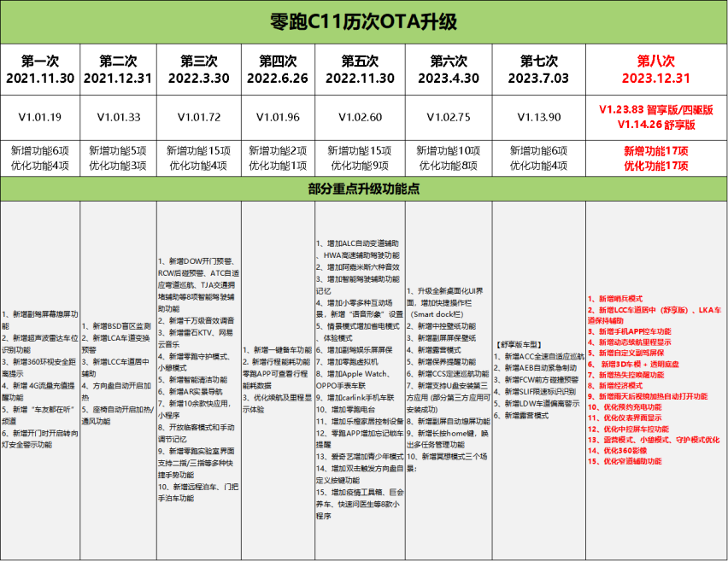
Task: Select the '第三次 2022.3.30' header cell
Action: coord(199,70)
